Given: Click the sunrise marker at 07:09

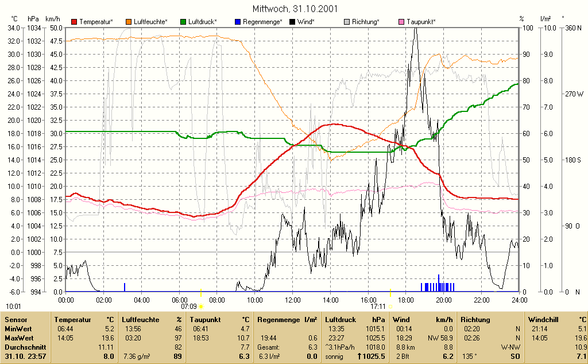Looking at the screenshot, I should (201, 307).
